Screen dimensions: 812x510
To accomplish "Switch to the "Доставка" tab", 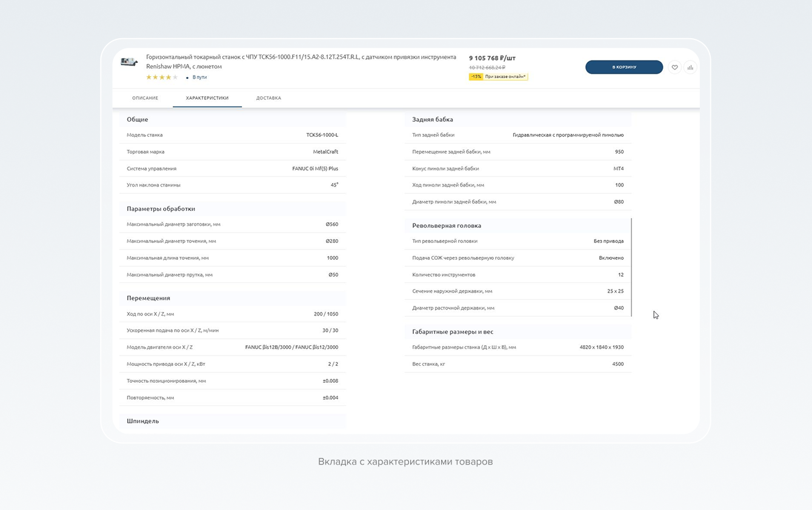I will 268,98.
